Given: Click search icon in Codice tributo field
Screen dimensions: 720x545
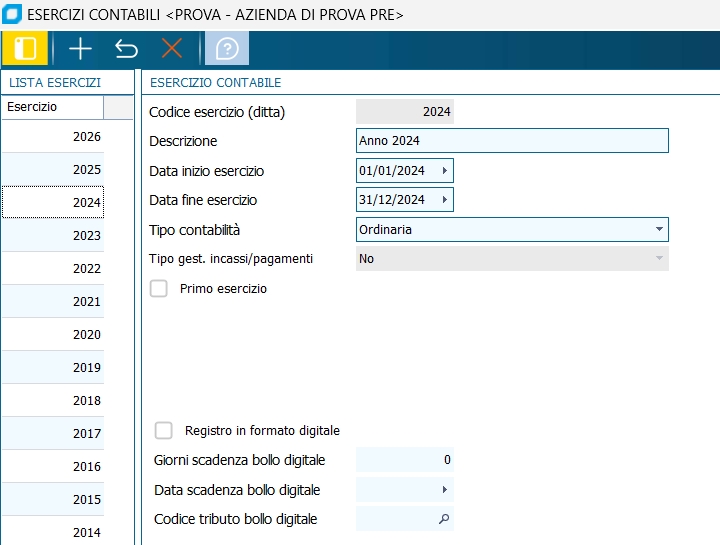Looking at the screenshot, I should pos(444,519).
